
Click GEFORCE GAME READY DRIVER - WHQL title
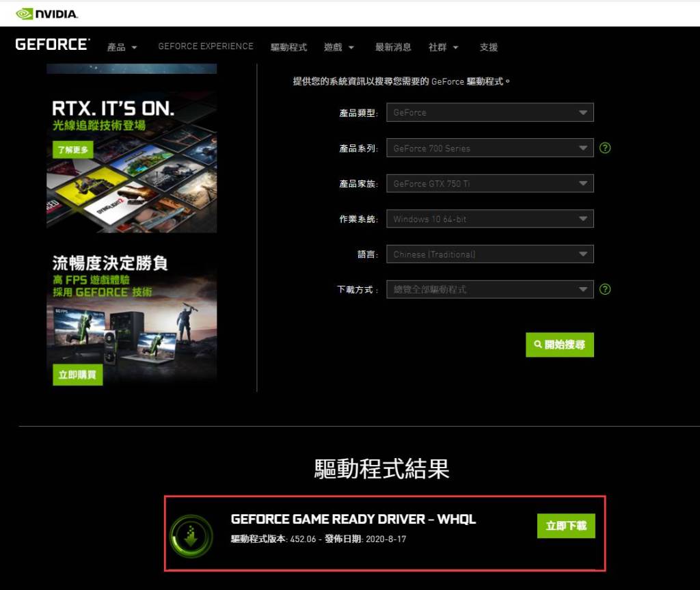point(353,519)
